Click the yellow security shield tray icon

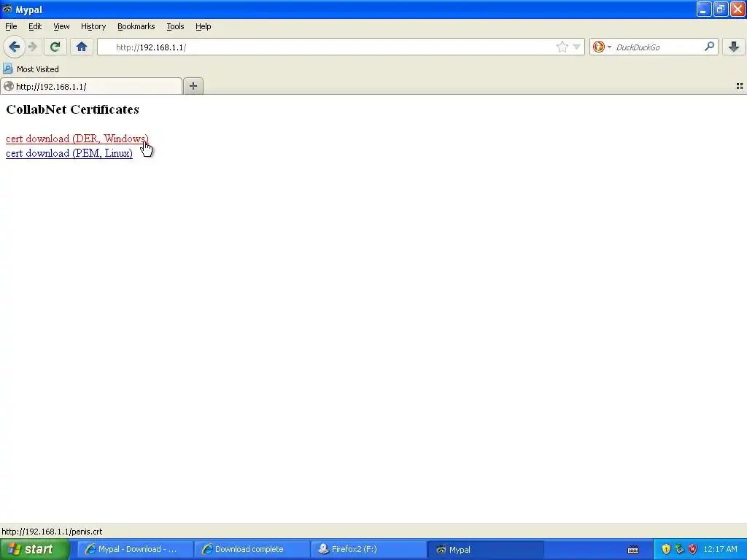pos(666,549)
